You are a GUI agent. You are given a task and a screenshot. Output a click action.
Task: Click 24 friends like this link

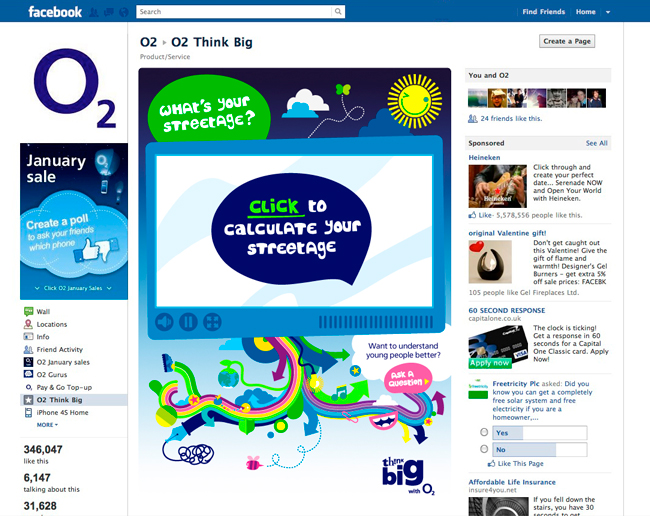pos(511,119)
